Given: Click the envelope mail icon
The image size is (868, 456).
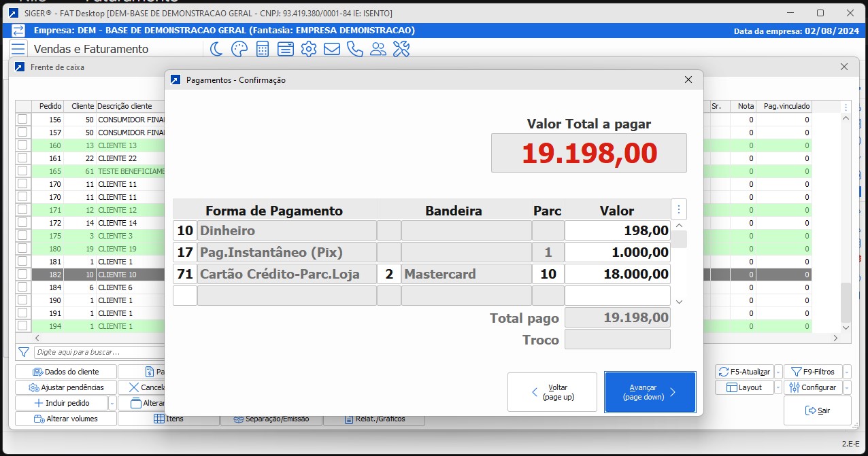Looking at the screenshot, I should pyautogui.click(x=332, y=49).
